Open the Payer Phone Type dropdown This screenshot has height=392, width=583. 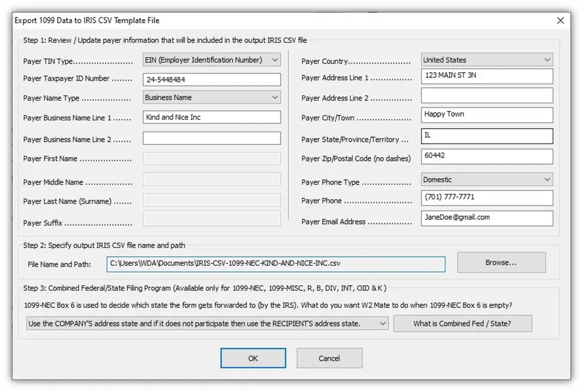pos(487,180)
